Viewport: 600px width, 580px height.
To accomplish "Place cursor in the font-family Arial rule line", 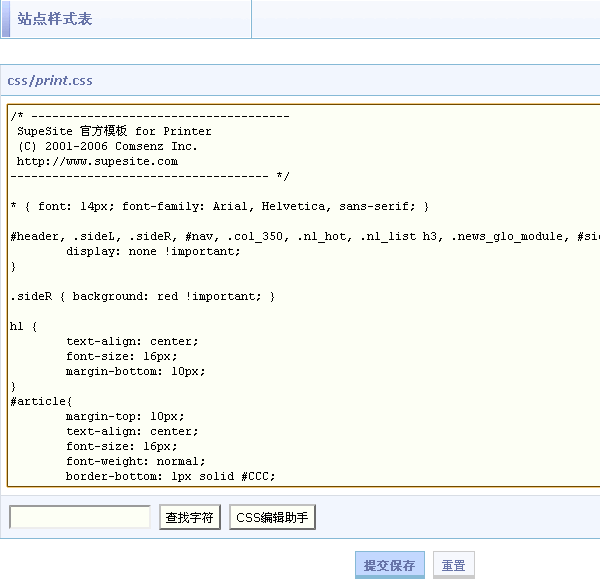I will pos(220,206).
